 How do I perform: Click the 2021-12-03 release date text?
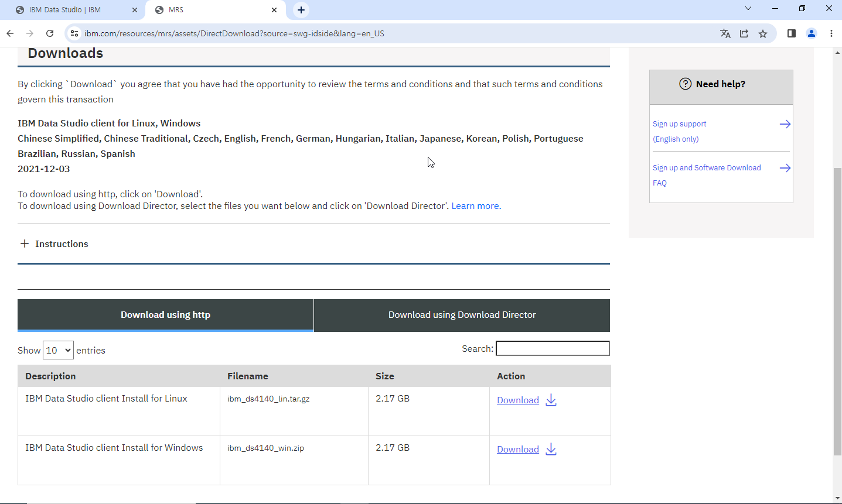click(x=44, y=169)
